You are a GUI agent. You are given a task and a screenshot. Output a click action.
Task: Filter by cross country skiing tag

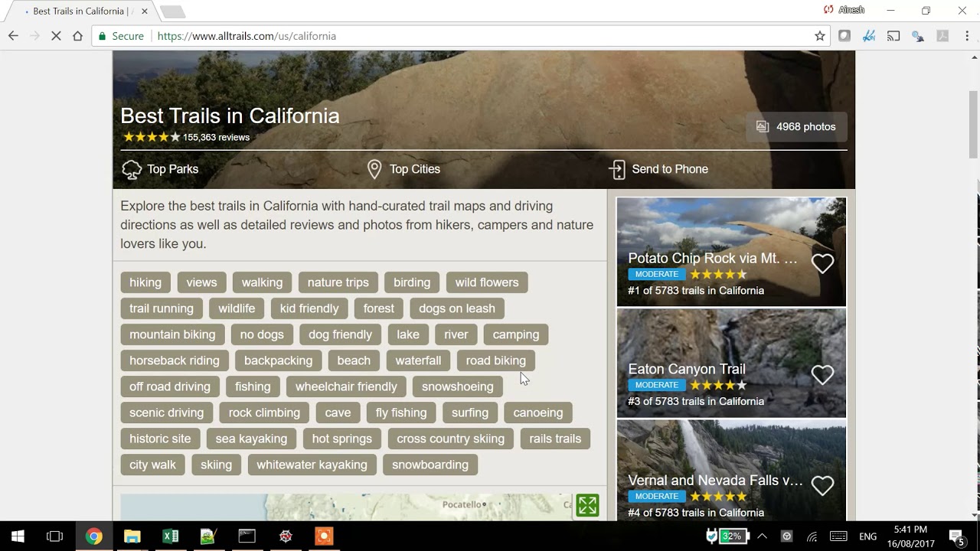[x=451, y=439]
